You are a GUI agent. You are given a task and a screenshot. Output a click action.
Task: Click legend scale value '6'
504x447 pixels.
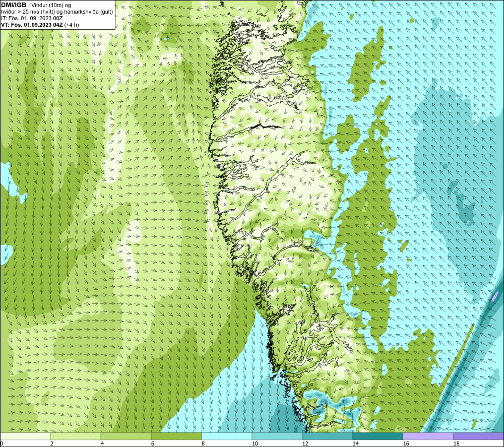[x=152, y=443]
